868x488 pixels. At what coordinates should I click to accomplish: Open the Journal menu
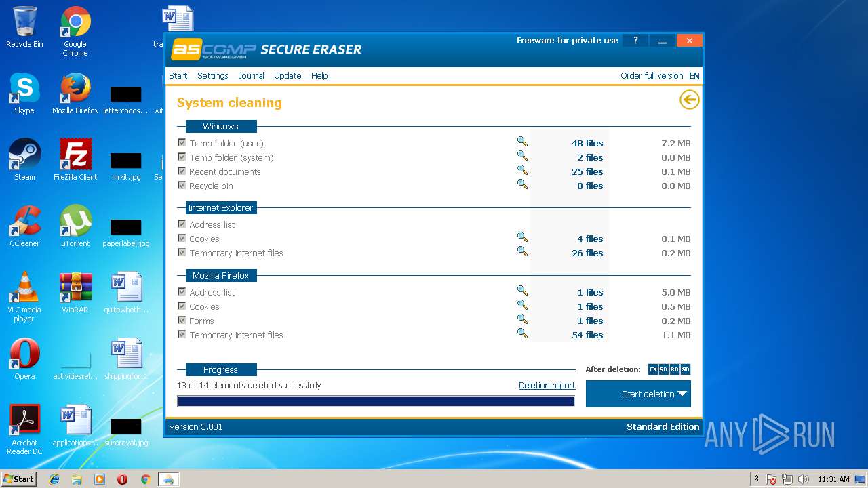point(251,76)
